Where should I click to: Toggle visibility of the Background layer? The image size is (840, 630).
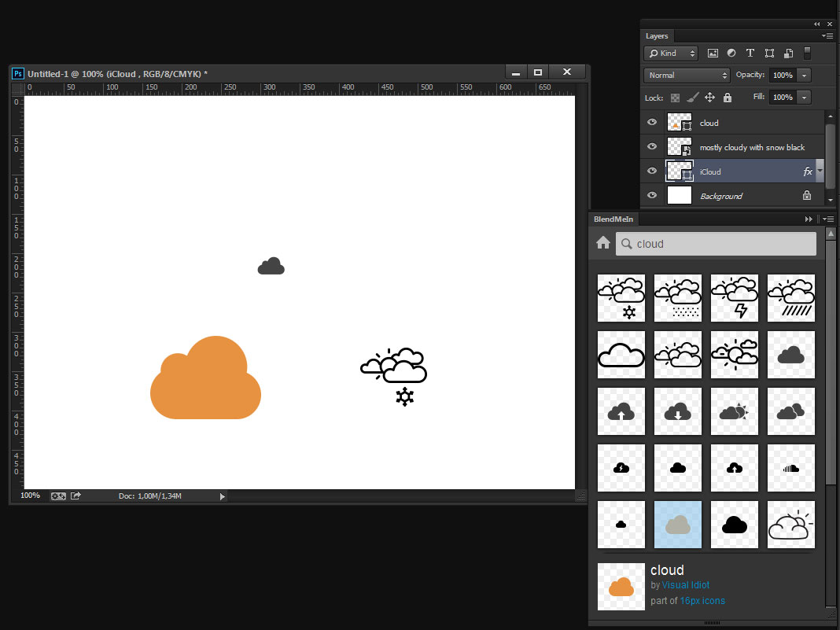click(651, 195)
